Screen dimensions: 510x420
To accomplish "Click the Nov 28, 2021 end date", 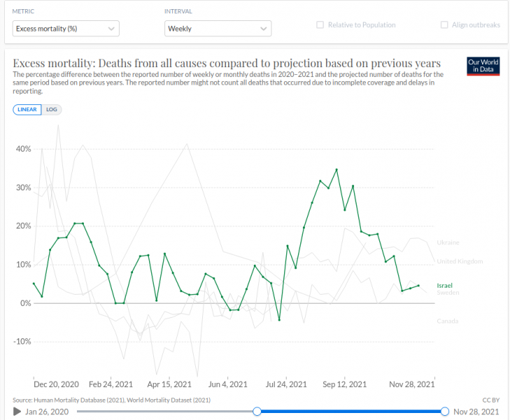I will point(477,411).
